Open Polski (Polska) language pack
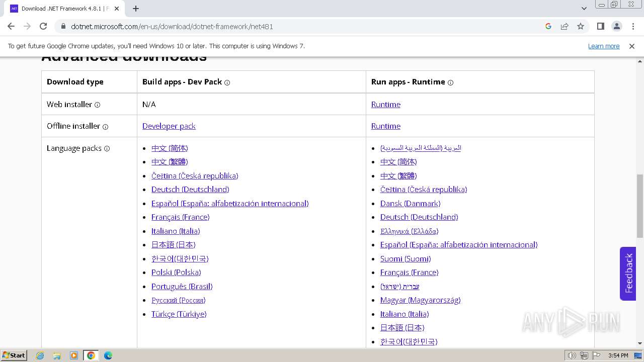Image resolution: width=644 pixels, height=362 pixels. (x=176, y=272)
